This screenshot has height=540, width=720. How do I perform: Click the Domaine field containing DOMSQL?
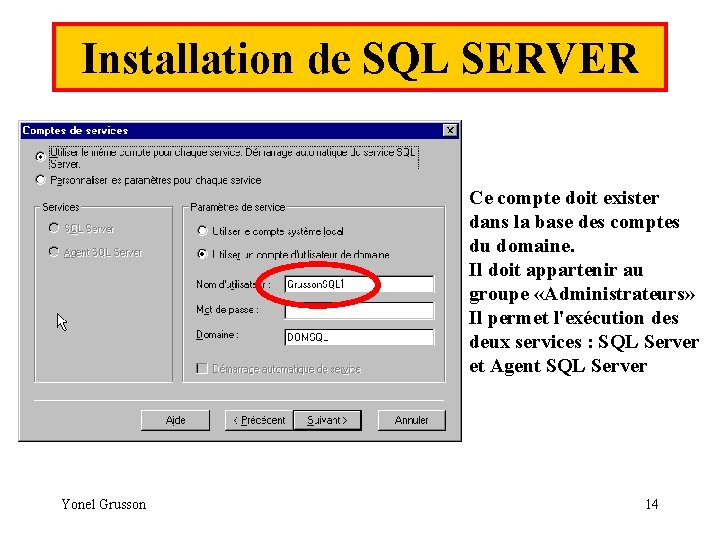click(x=359, y=338)
